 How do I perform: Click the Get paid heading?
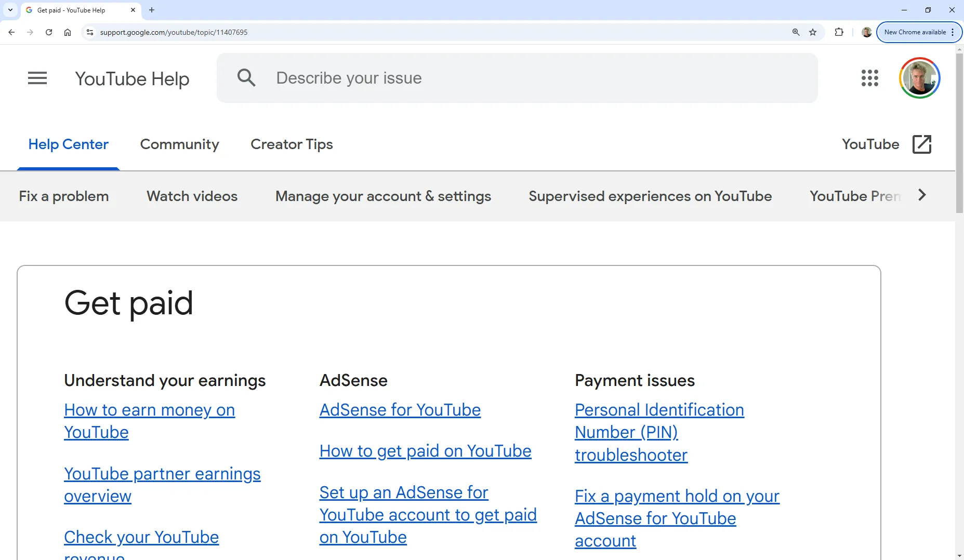[x=128, y=303]
